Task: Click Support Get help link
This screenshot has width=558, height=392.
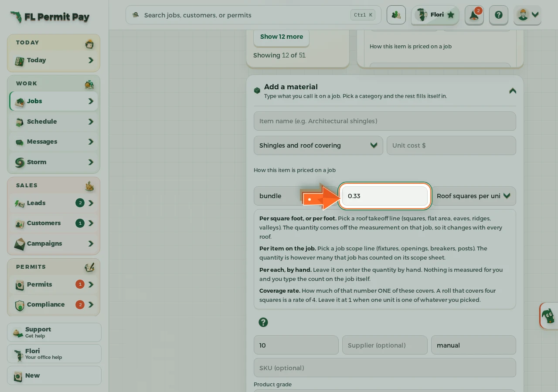Action: [x=54, y=332]
